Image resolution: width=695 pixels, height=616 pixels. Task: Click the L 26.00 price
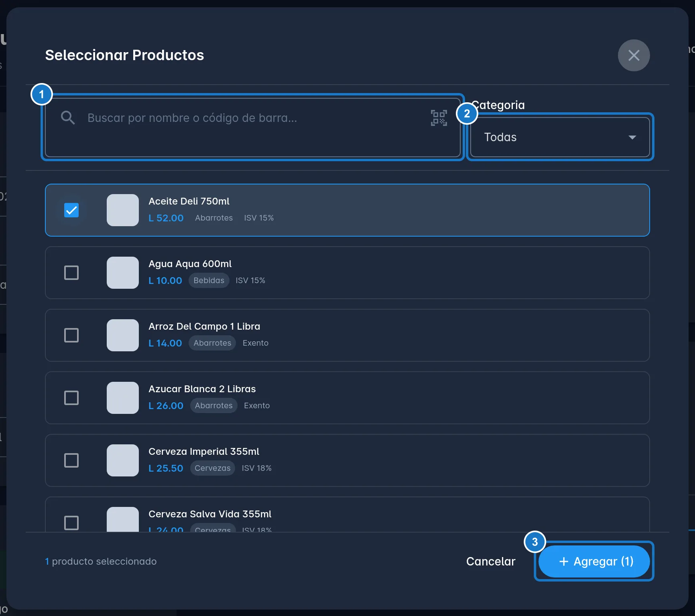tap(166, 405)
